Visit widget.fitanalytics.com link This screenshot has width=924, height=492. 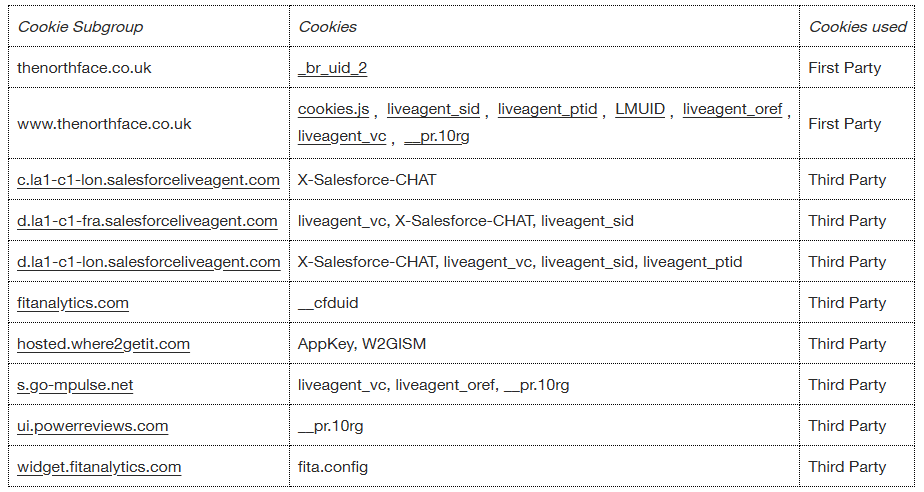[x=99, y=467]
